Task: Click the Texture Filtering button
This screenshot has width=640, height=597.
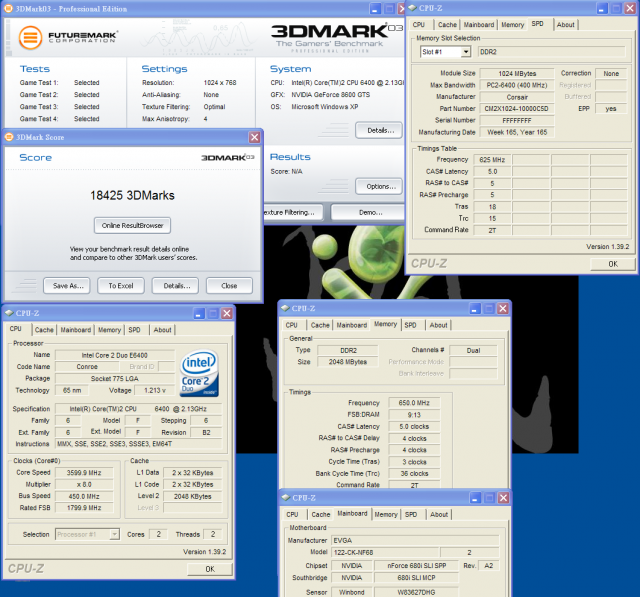Action: click(293, 212)
